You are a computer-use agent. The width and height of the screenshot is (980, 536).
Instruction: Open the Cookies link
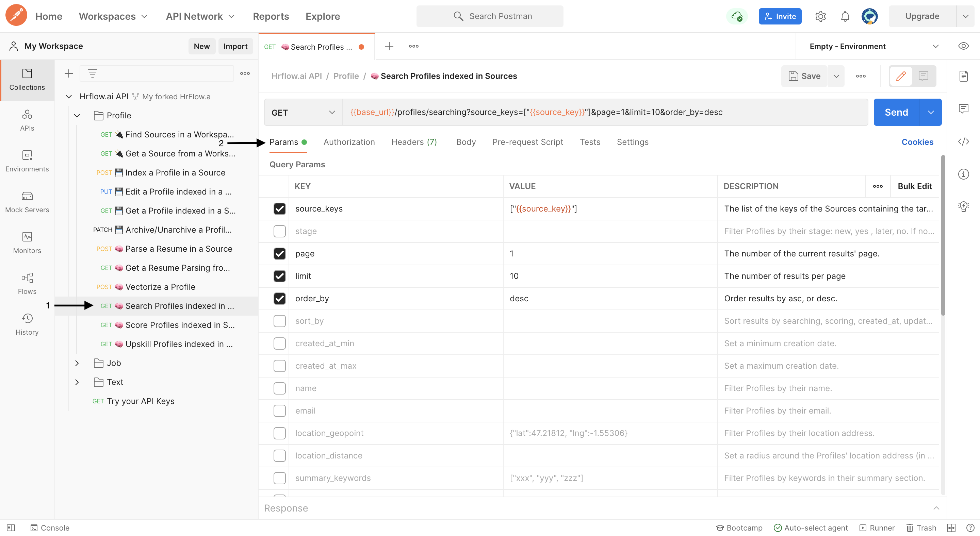coord(917,142)
